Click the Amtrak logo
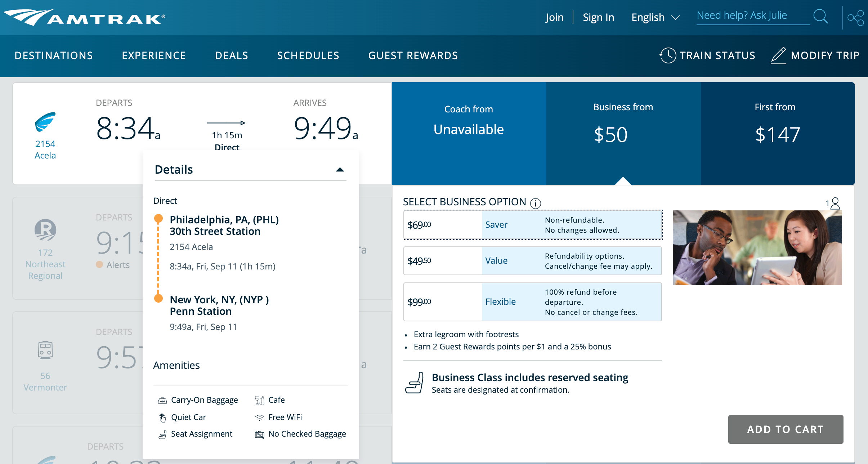 coord(85,17)
